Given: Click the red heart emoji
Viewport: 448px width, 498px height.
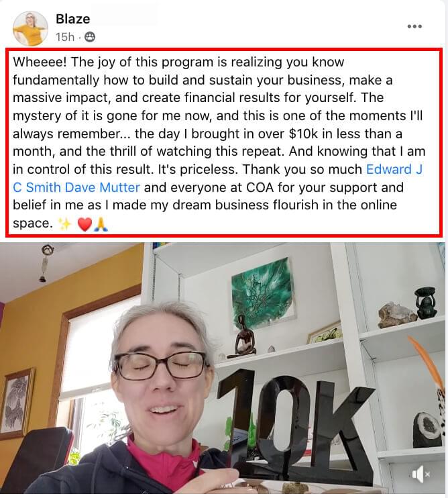Looking at the screenshot, I should [x=85, y=225].
